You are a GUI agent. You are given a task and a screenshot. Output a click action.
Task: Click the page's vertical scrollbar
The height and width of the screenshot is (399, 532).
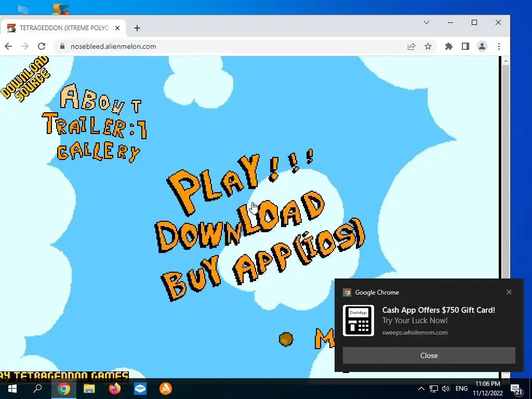(505, 217)
